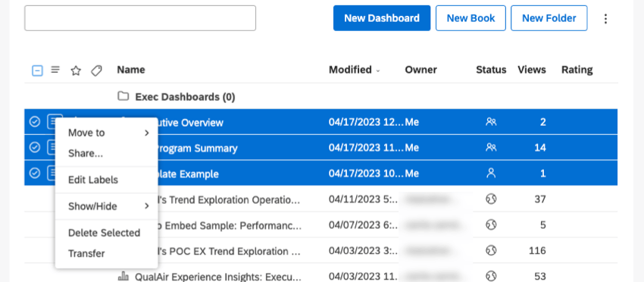Open the Program Summary dashboard

pyautogui.click(x=198, y=149)
